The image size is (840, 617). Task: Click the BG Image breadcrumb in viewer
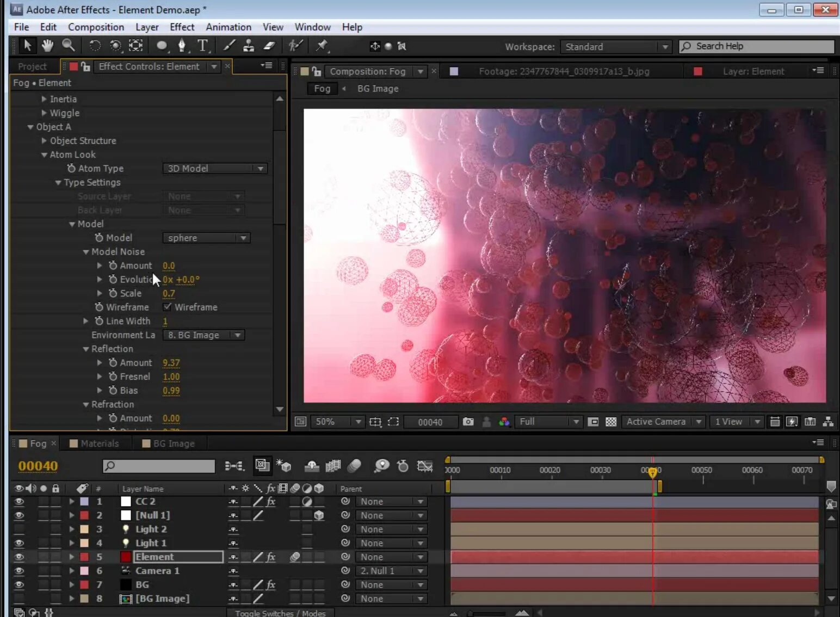tap(378, 89)
